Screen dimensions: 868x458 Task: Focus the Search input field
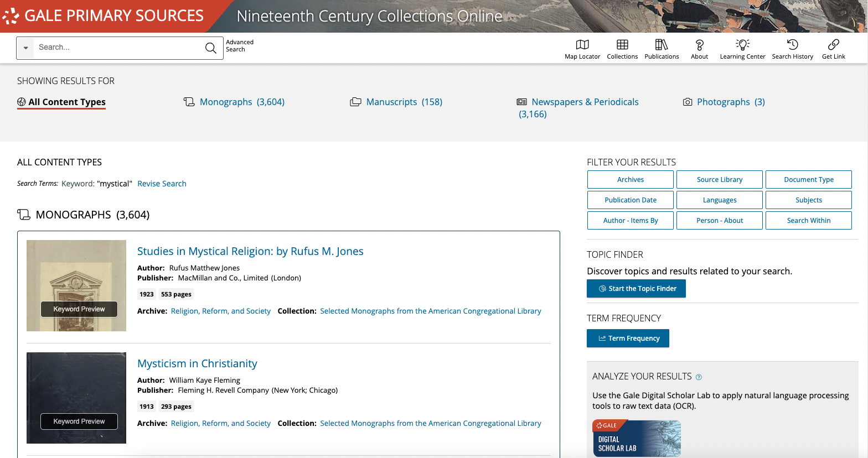coord(117,48)
